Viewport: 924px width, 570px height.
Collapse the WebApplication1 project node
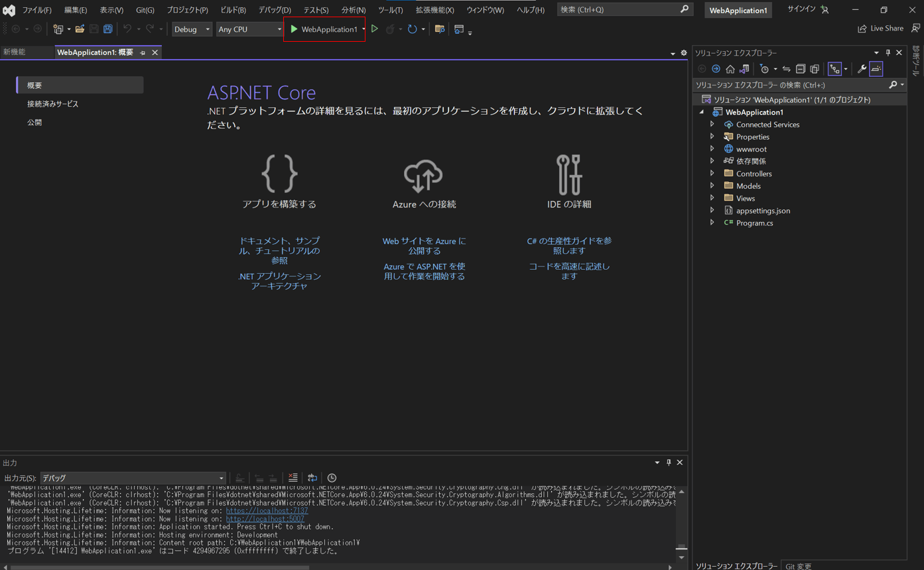pyautogui.click(x=702, y=113)
